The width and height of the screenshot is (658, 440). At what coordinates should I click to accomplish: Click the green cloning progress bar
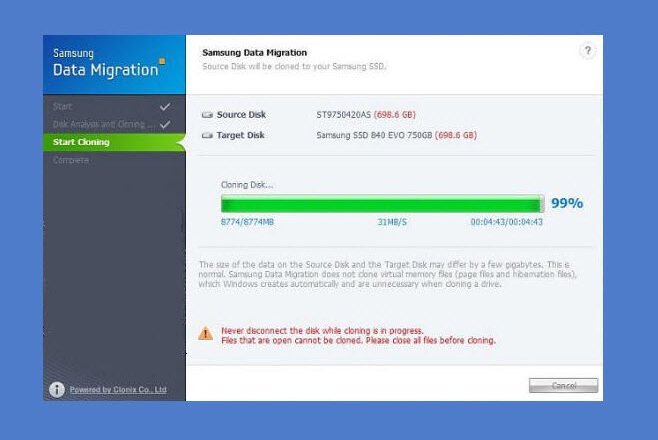(x=383, y=204)
